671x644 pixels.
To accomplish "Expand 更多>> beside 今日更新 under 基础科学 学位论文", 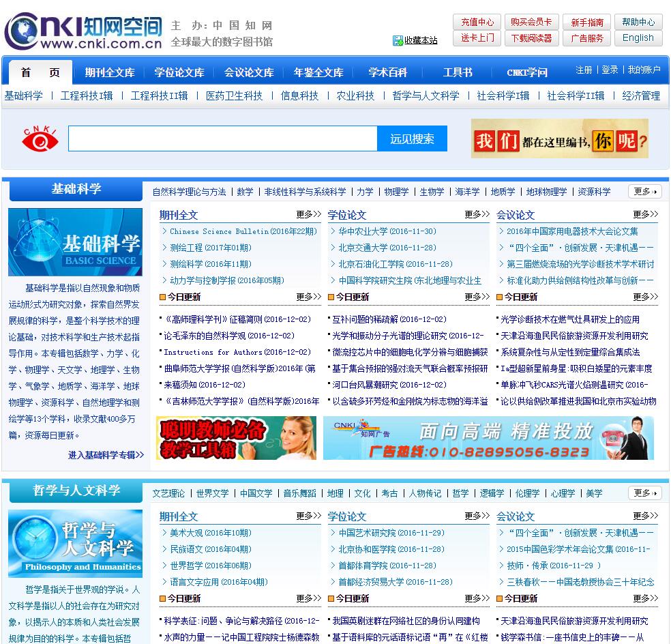I will click(477, 297).
